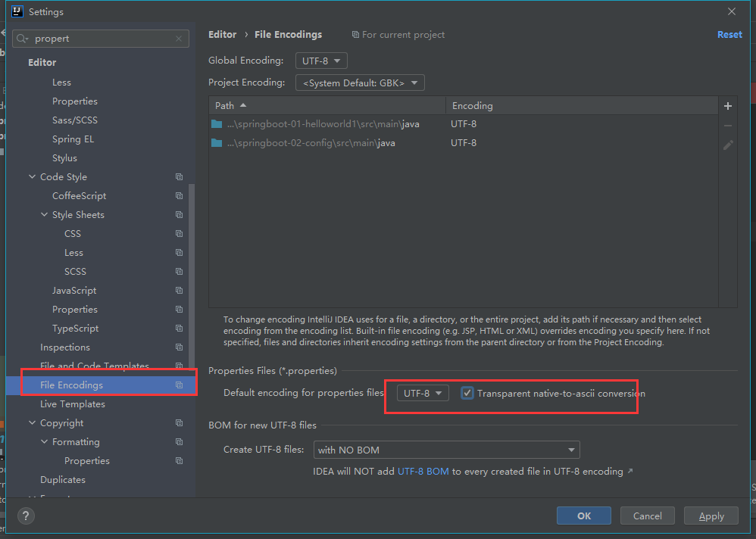Click the Cancel button
756x539 pixels.
tap(647, 516)
